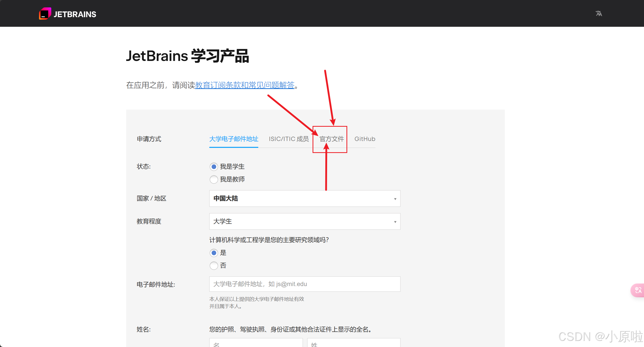Image resolution: width=644 pixels, height=347 pixels.
Task: Switch to the ISIC/ITIC 成员 tab
Action: click(289, 139)
